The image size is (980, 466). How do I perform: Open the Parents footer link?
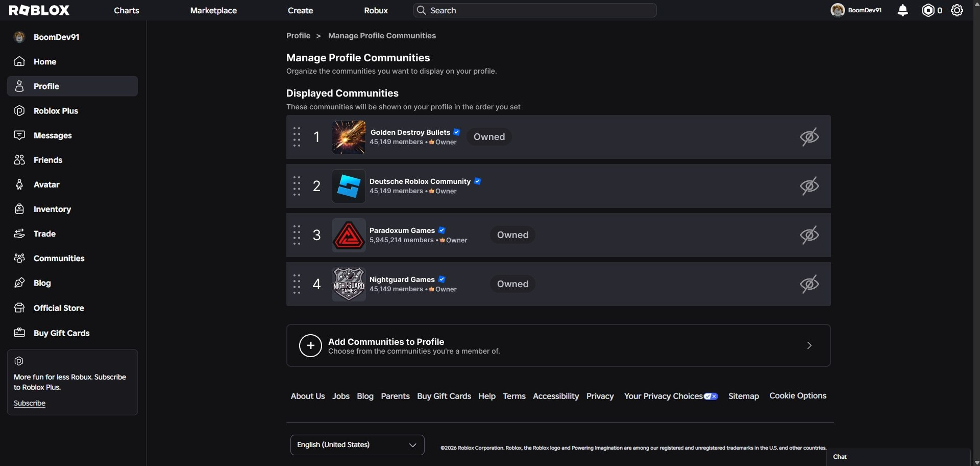[x=395, y=396]
